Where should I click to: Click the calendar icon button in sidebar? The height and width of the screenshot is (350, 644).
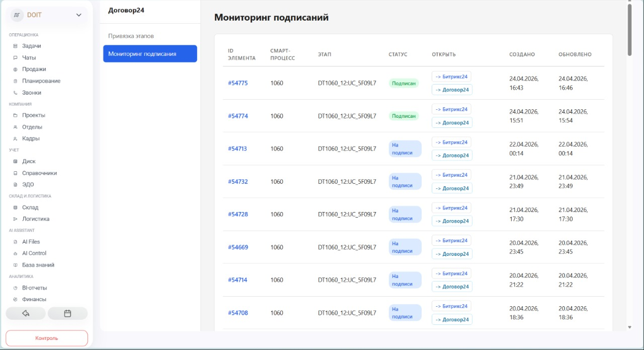tap(67, 313)
